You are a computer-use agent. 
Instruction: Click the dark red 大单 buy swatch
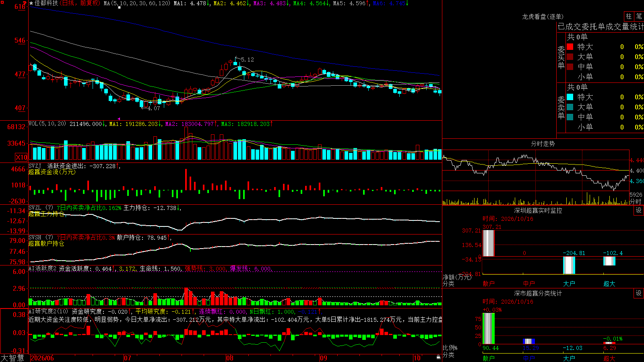click(x=570, y=57)
